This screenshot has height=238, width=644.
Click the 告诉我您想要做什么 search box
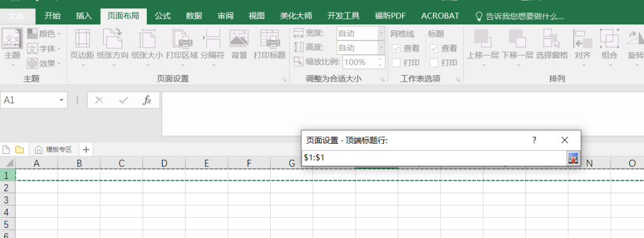pos(519,17)
